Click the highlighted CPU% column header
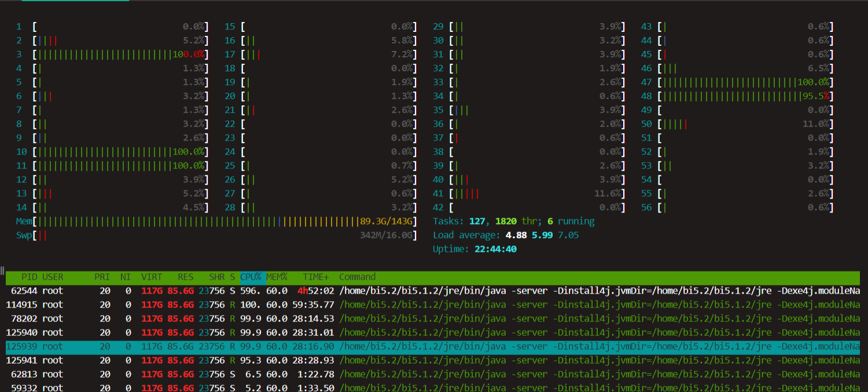This screenshot has height=392, width=868. click(251, 277)
